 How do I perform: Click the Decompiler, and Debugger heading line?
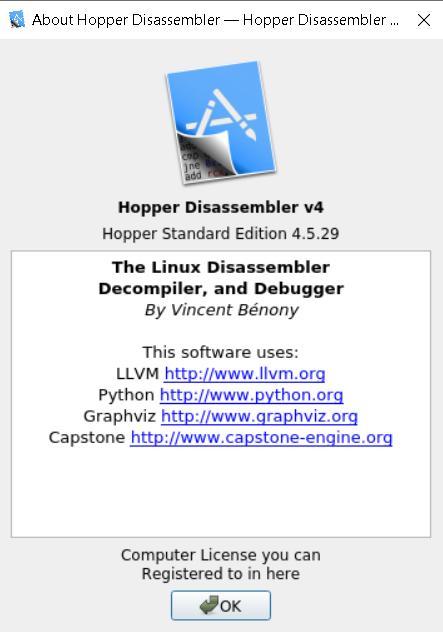coord(221,289)
